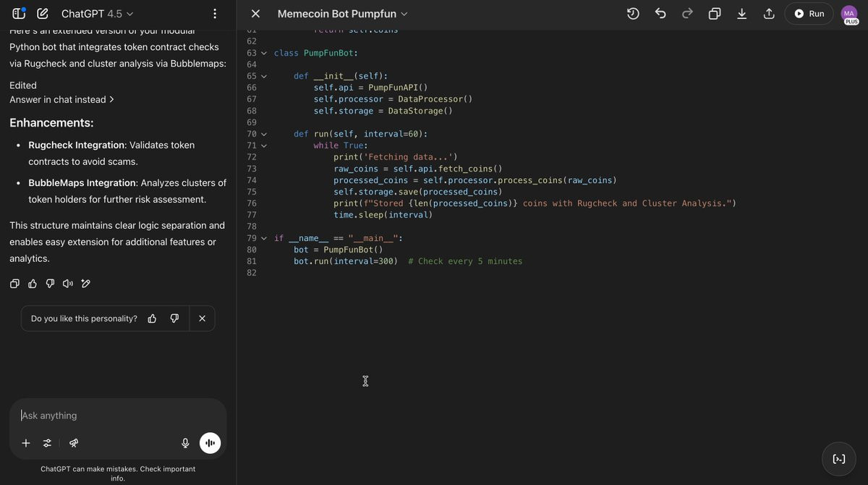Viewport: 868px width, 485px height.
Task: Run the Python code
Action: pos(809,14)
